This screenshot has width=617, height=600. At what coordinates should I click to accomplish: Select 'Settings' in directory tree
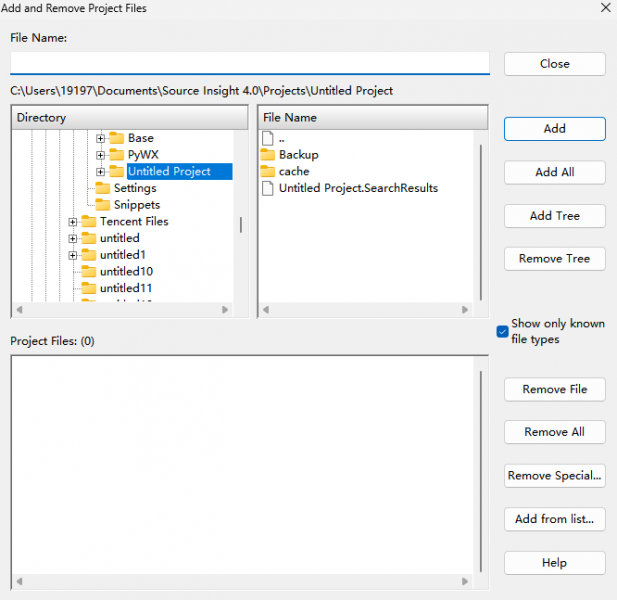(135, 188)
